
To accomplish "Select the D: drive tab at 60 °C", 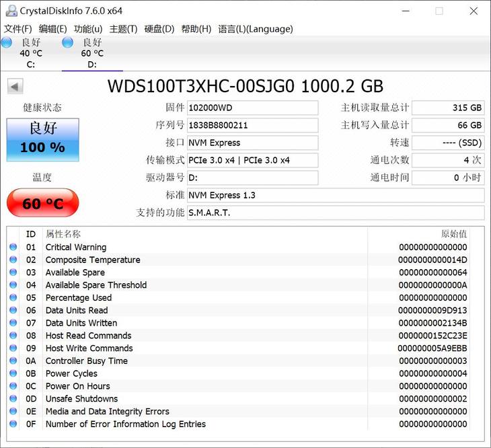I will pos(92,53).
